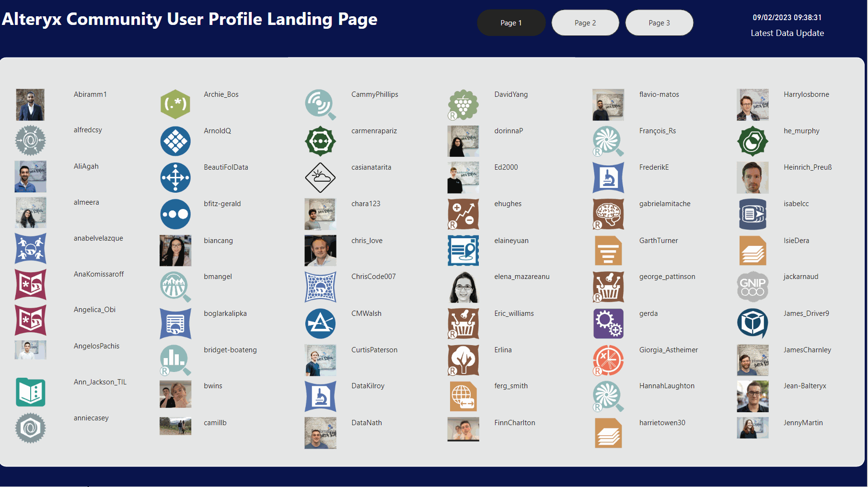Select the orange circle icon beside Giorgia_Astheimer
This screenshot has height=487, width=868.
coord(608,360)
